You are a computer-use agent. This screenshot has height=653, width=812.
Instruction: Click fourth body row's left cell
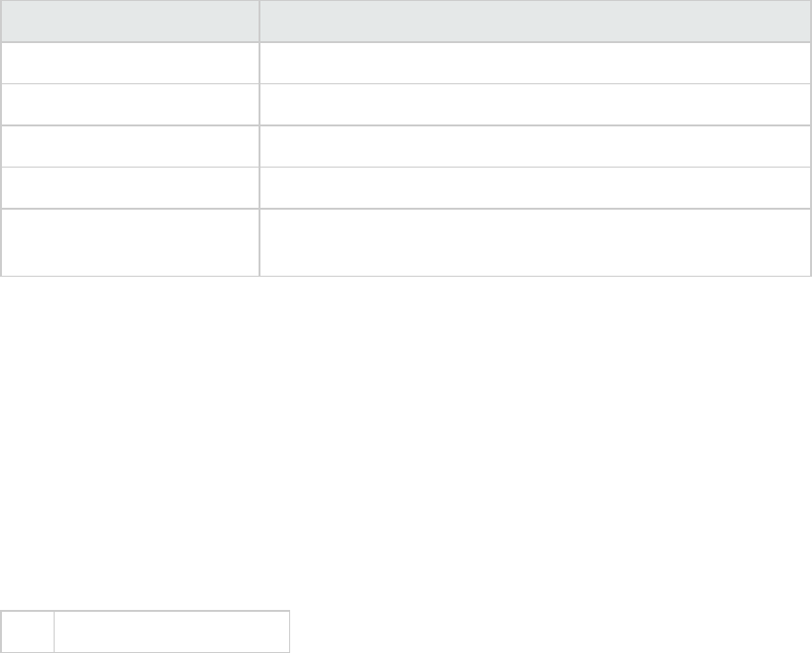tap(129, 188)
